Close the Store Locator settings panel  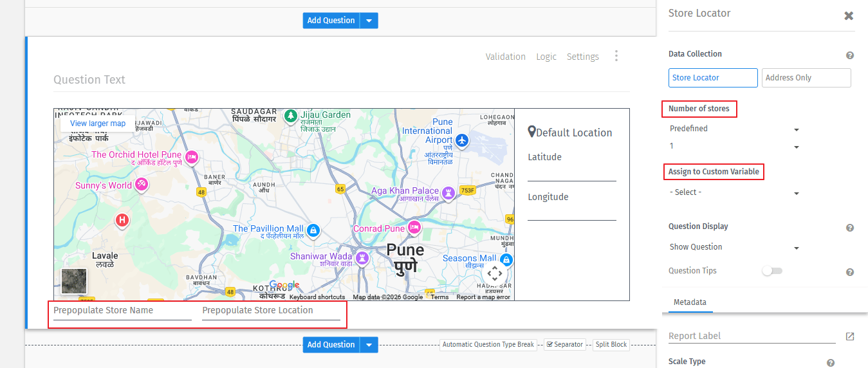[849, 16]
